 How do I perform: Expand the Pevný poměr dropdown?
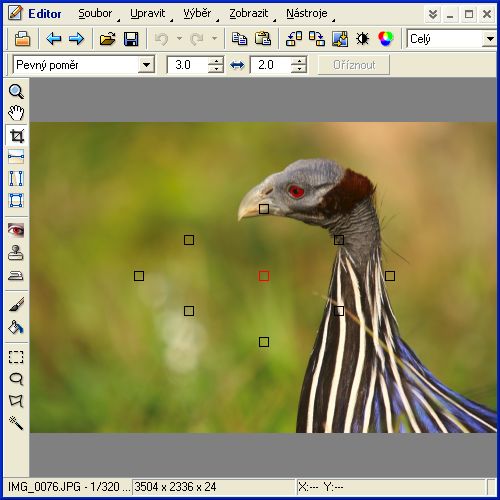[x=146, y=65]
